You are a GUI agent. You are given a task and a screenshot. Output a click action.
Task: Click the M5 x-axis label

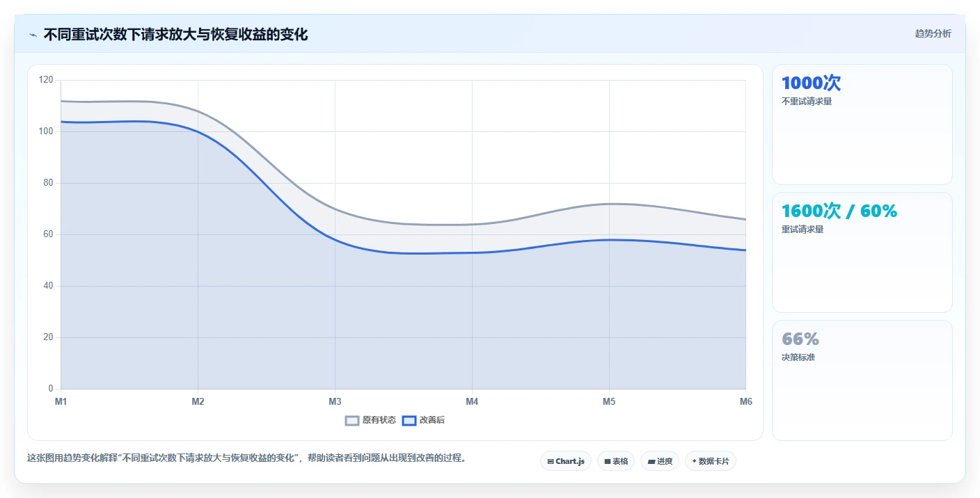tap(609, 401)
